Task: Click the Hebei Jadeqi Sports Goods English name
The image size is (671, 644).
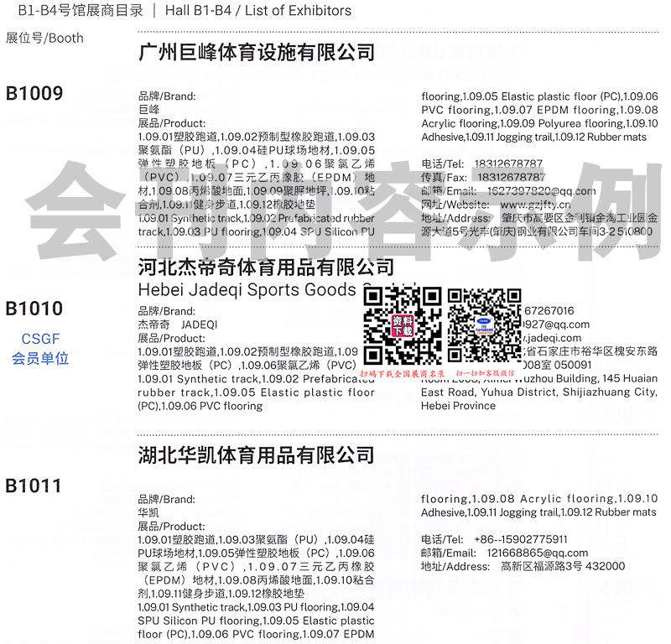Action: click(247, 290)
